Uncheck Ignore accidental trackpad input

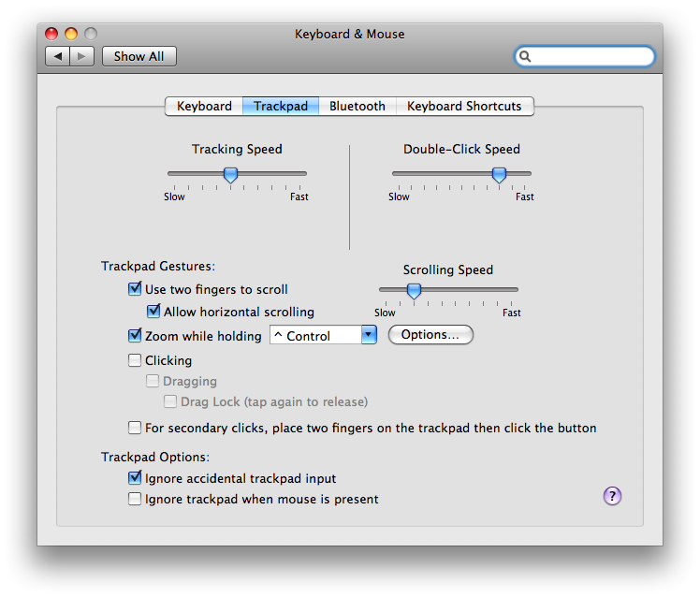[x=135, y=478]
